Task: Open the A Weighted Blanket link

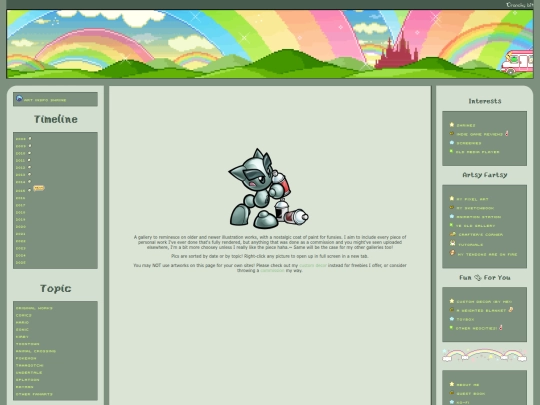Action: click(x=481, y=311)
